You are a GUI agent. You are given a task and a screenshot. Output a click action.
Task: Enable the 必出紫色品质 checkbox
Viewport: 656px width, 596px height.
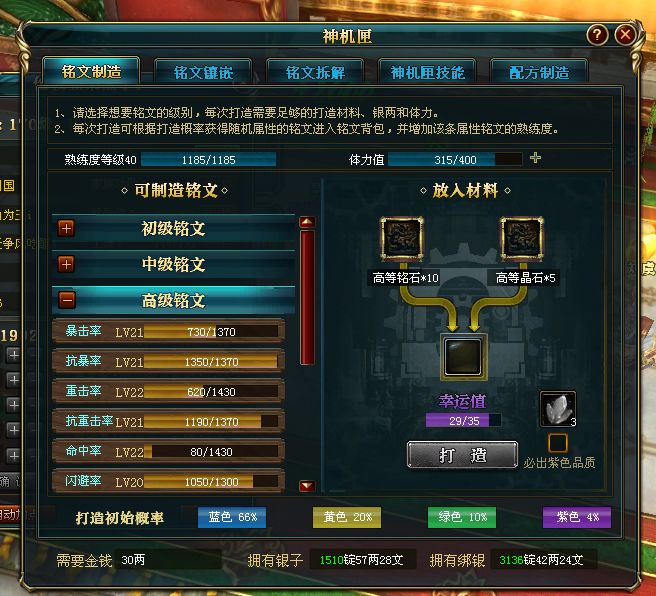pos(558,443)
